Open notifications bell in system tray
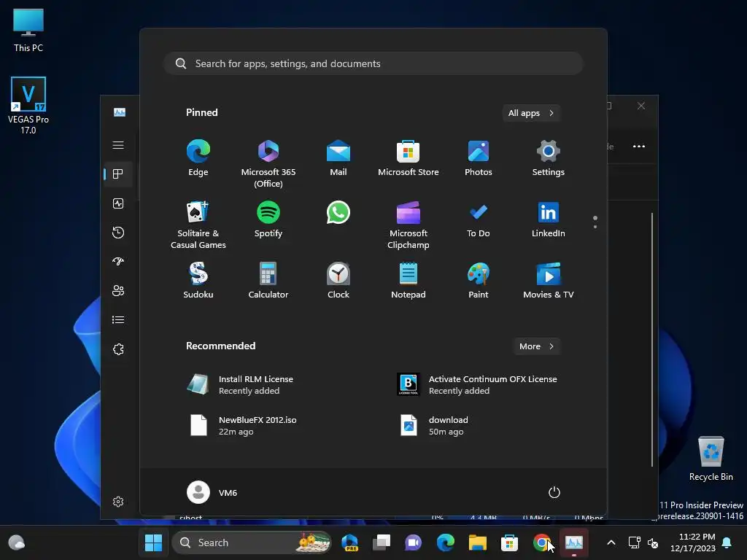 [x=727, y=542]
